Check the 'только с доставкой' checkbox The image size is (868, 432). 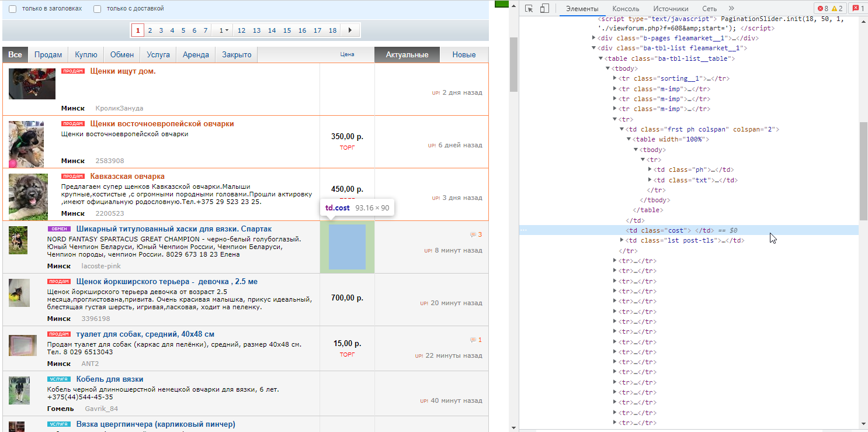[x=97, y=9]
